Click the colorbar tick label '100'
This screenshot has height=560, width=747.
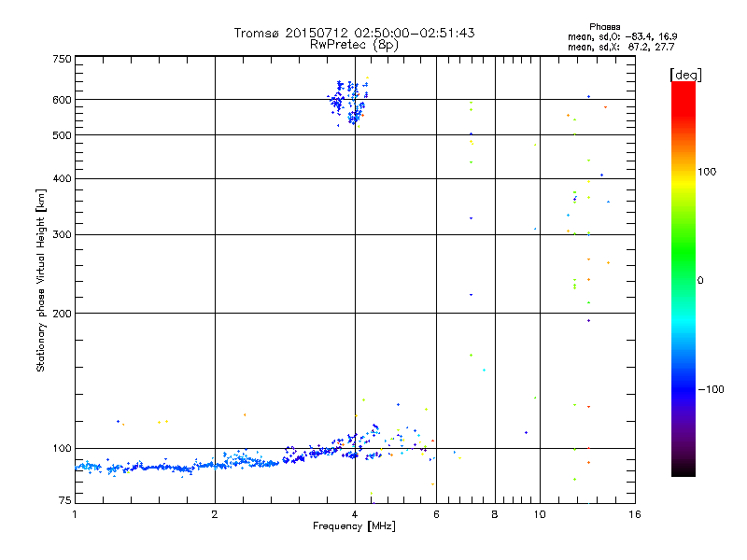[707, 172]
